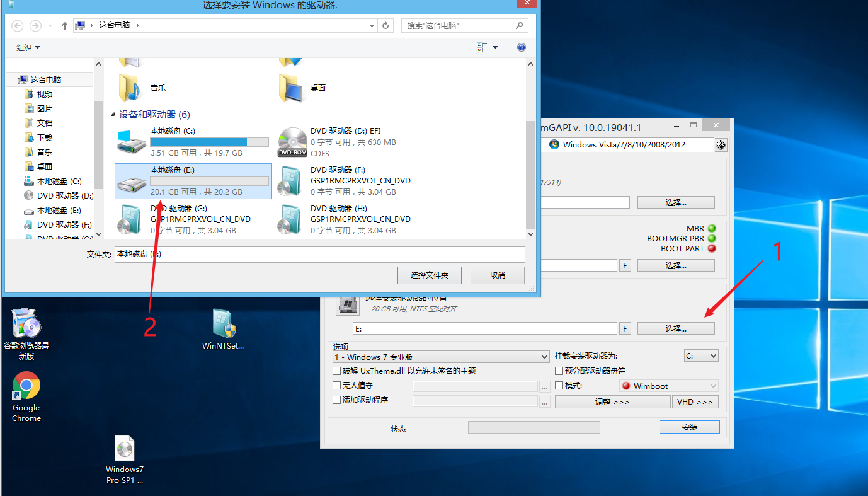Refresh the 这台电脑 folder view
Screen dimensions: 868x496
pyautogui.click(x=386, y=26)
